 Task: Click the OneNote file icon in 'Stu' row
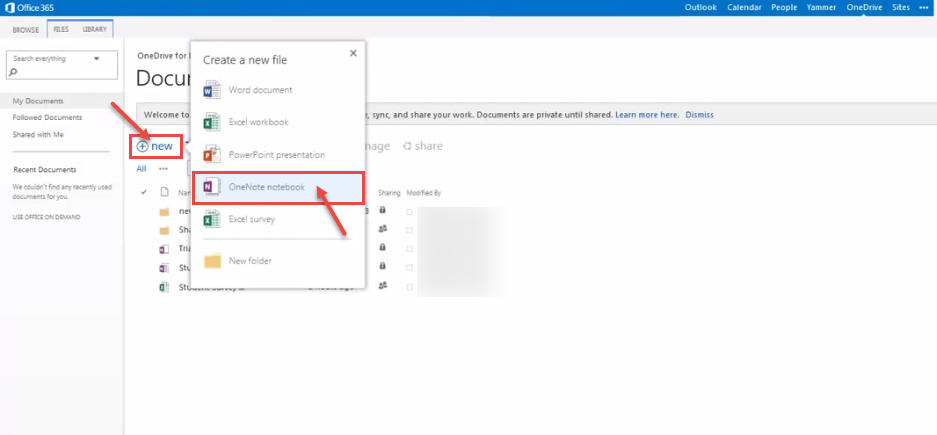tap(164, 268)
